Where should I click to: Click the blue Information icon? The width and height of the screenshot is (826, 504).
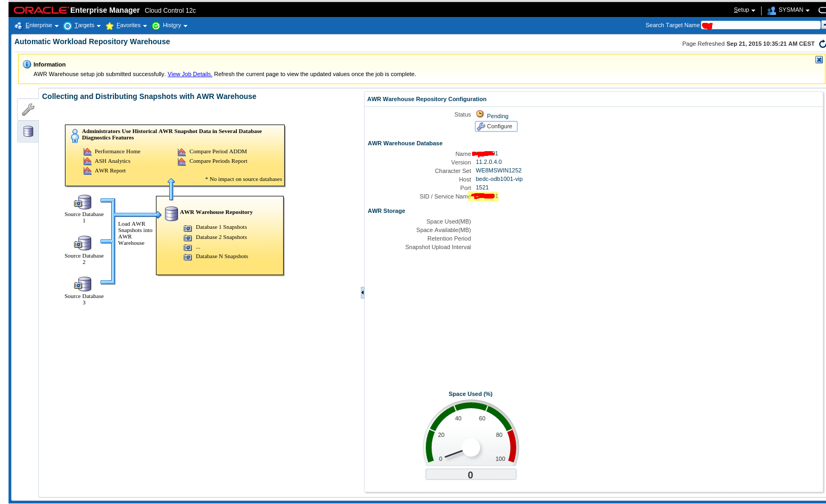coord(27,64)
